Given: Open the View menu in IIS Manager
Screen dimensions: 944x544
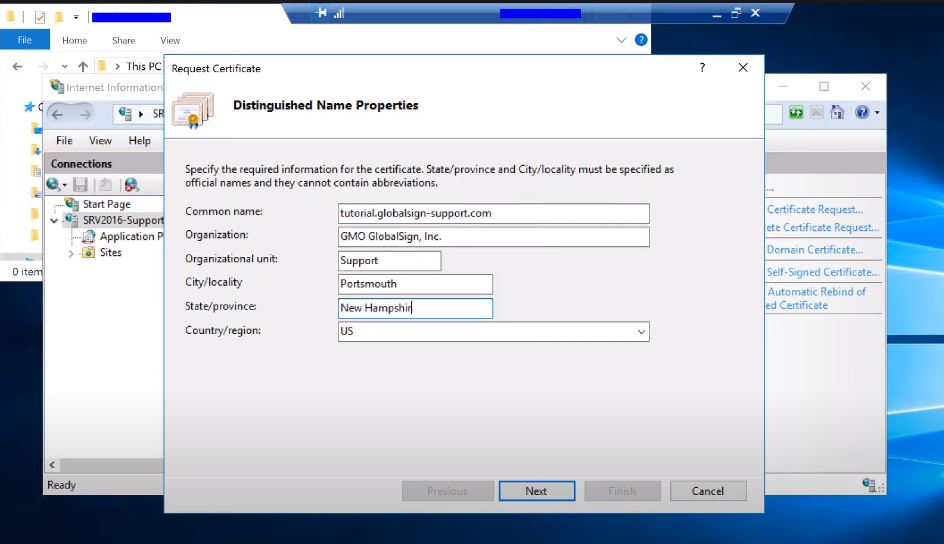Looking at the screenshot, I should (100, 140).
